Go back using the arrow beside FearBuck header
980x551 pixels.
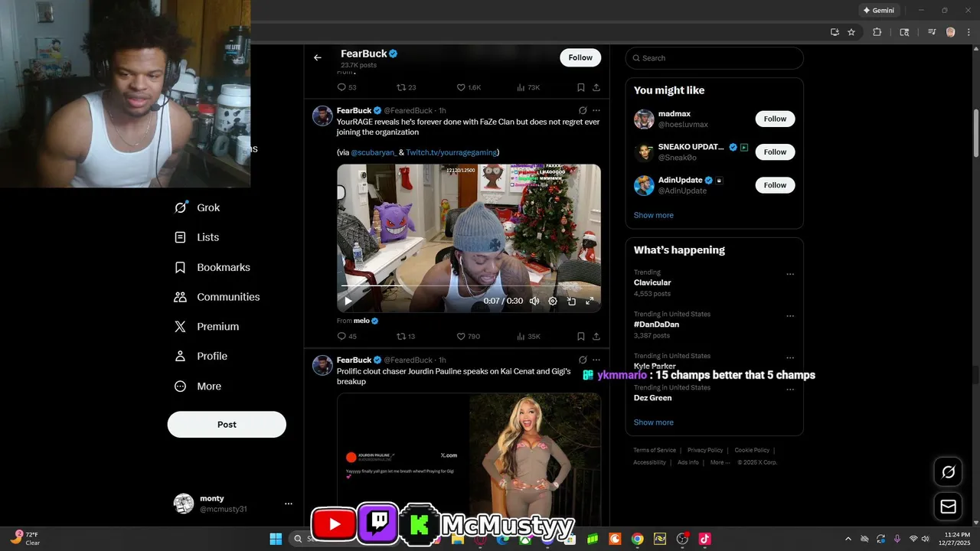tap(317, 57)
